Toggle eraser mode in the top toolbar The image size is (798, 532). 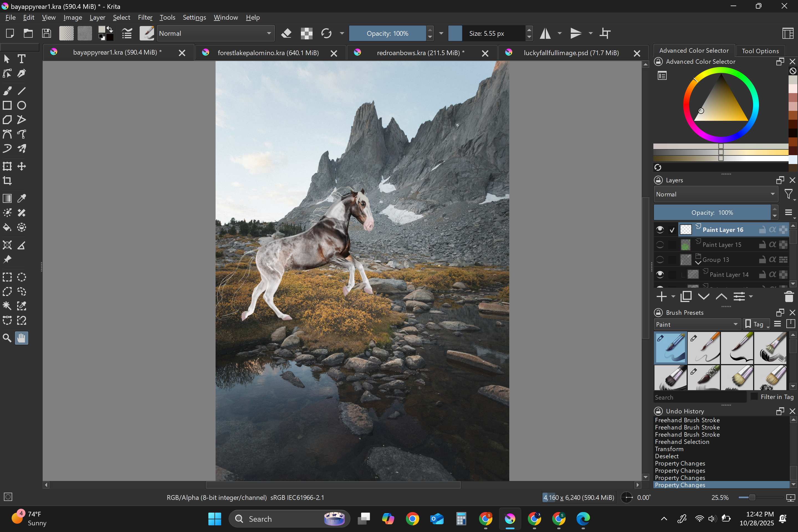286,33
